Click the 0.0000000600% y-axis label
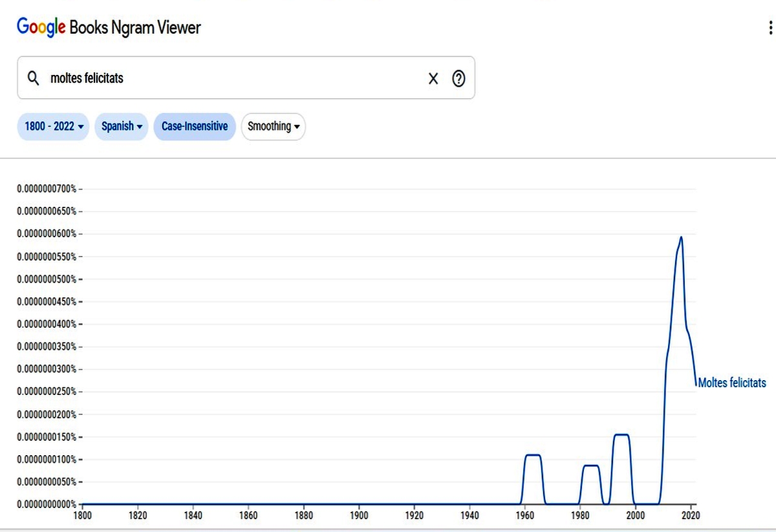 pos(47,233)
